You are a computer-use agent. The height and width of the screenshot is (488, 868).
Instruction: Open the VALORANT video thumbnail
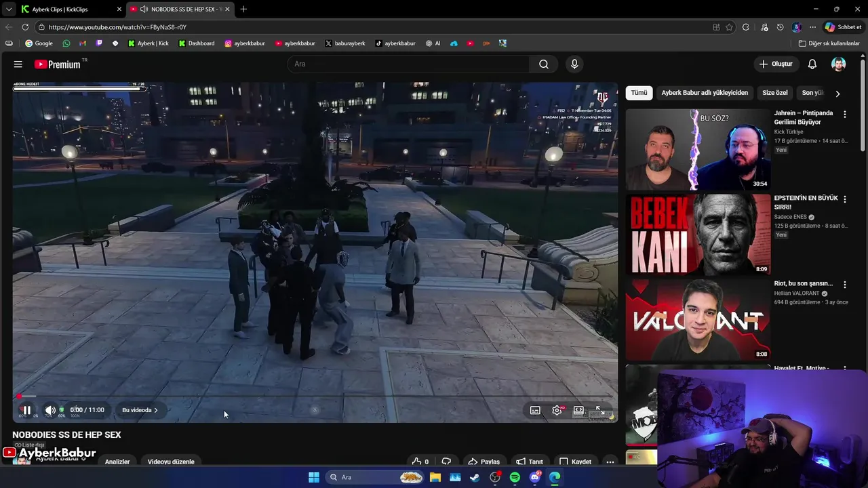698,320
